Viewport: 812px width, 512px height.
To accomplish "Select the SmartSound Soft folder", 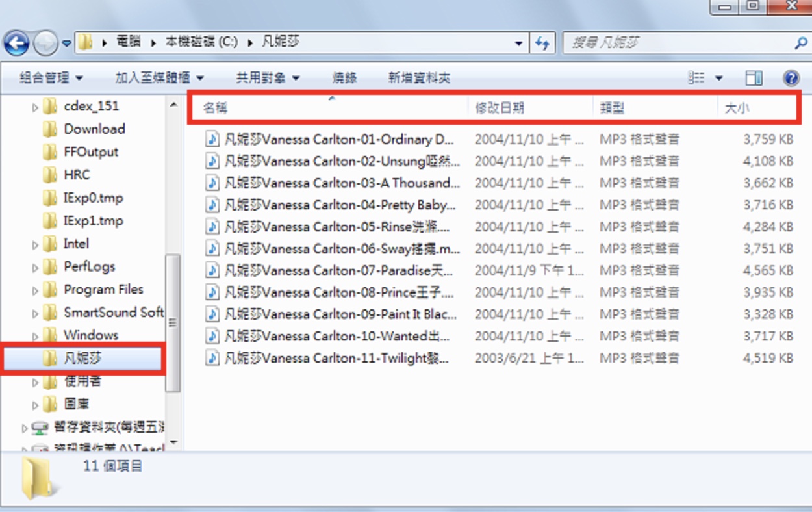I will click(x=113, y=313).
